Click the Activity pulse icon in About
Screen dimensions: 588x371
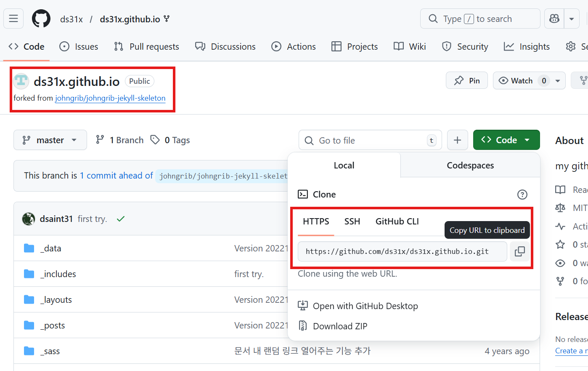point(560,227)
